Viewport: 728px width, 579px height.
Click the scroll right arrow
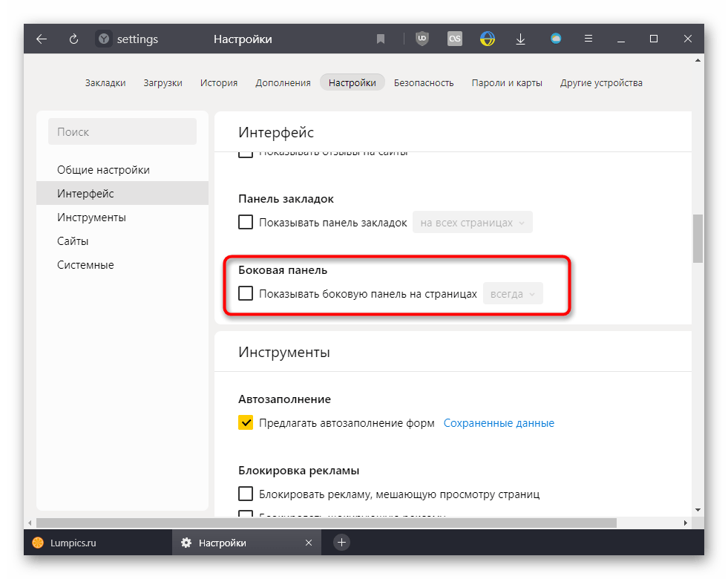pos(685,523)
